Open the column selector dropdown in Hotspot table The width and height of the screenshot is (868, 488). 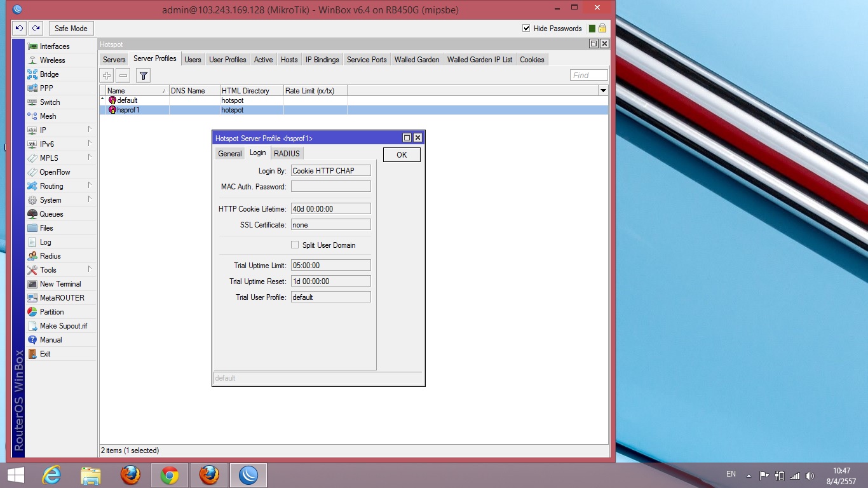pos(603,91)
